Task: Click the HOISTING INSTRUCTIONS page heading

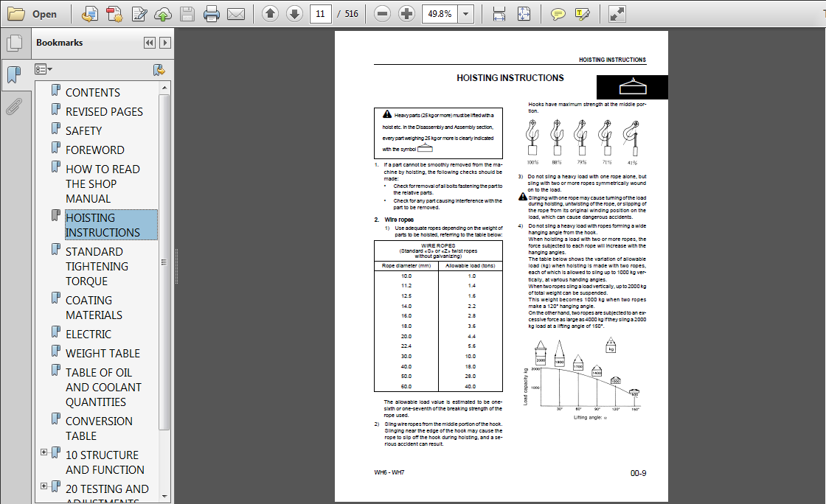Action: tap(510, 78)
